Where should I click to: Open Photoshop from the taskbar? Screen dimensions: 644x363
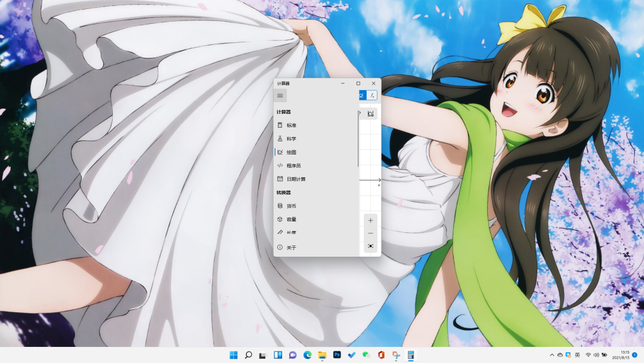coord(337,355)
